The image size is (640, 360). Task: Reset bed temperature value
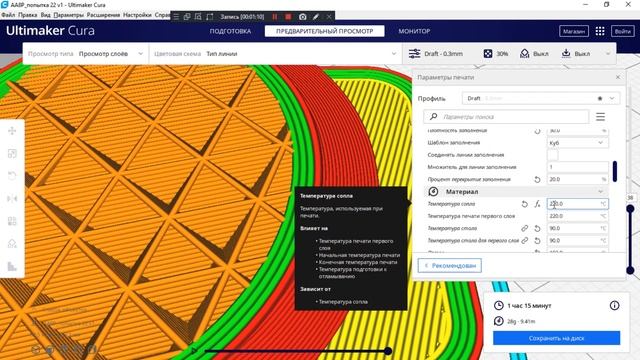tap(538, 228)
